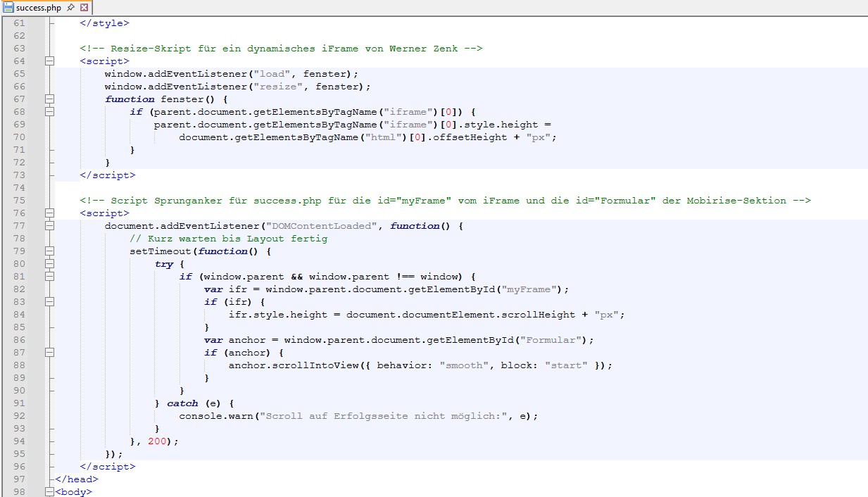Click the blue disk icon on the success.php tab
This screenshot has width=868, height=497.
point(8,8)
